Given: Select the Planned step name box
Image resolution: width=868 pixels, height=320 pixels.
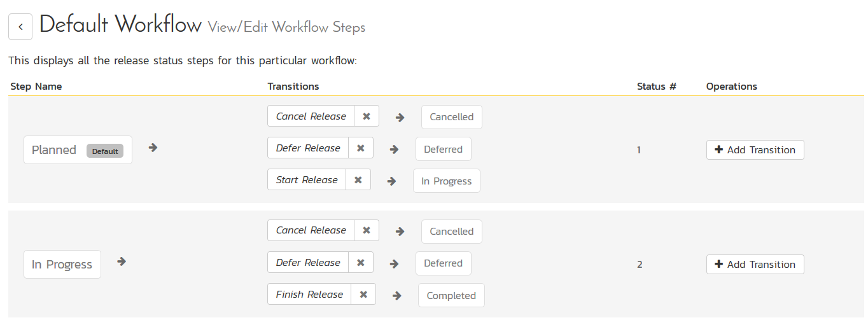Looking at the screenshot, I should coord(55,150).
